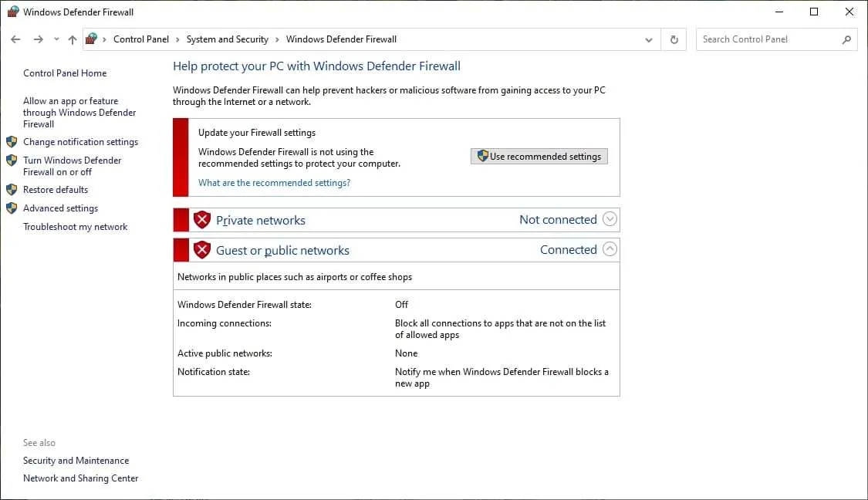Open the recent locations dropdown arrow
This screenshot has width=868, height=500.
click(56, 39)
